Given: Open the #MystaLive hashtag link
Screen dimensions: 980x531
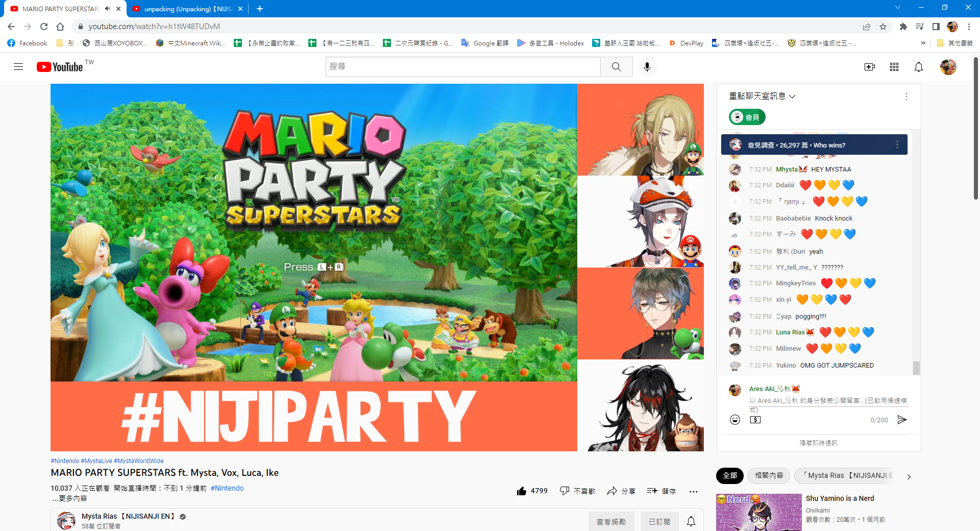Looking at the screenshot, I should tap(96, 461).
